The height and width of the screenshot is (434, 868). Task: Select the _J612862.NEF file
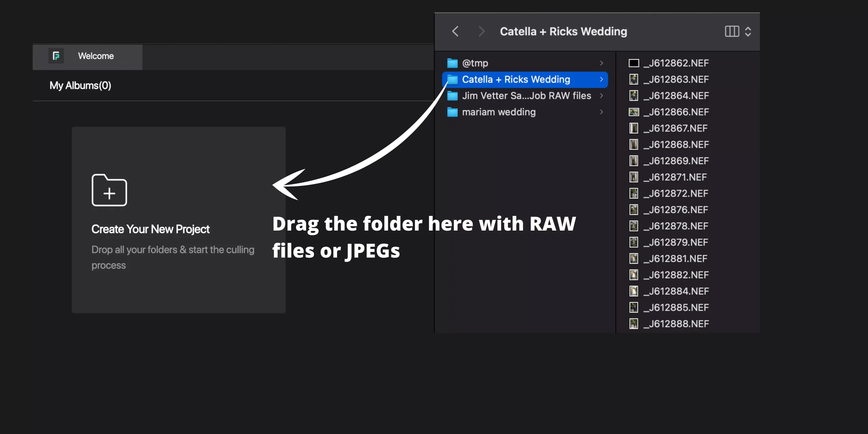675,63
